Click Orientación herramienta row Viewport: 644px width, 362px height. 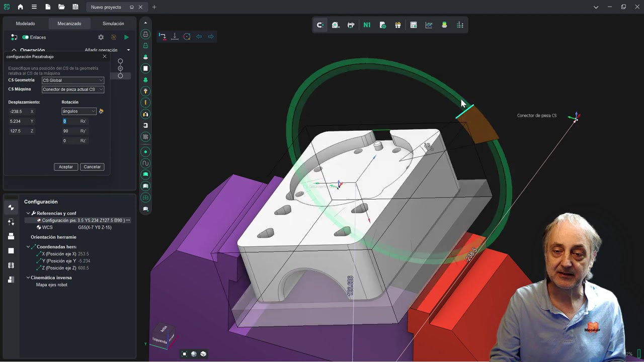[53, 237]
